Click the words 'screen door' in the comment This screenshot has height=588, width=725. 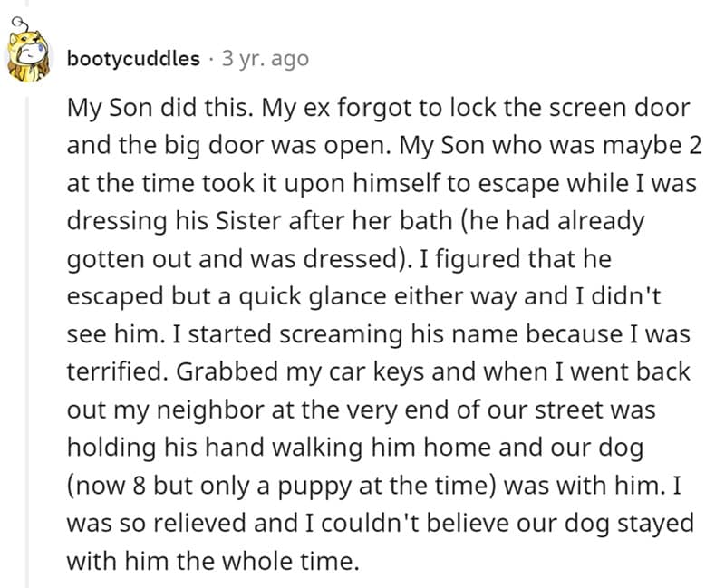point(617,108)
